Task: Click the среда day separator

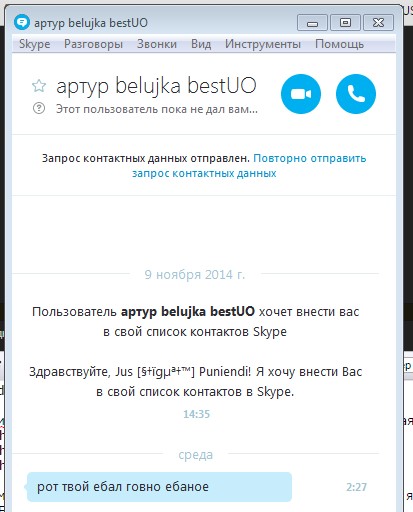Action: pos(195,455)
